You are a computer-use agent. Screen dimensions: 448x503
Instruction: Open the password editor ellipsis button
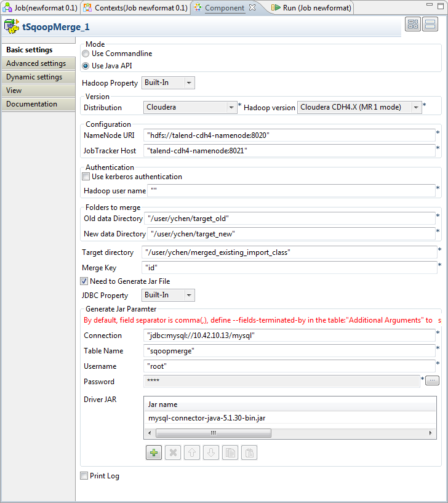click(x=432, y=380)
